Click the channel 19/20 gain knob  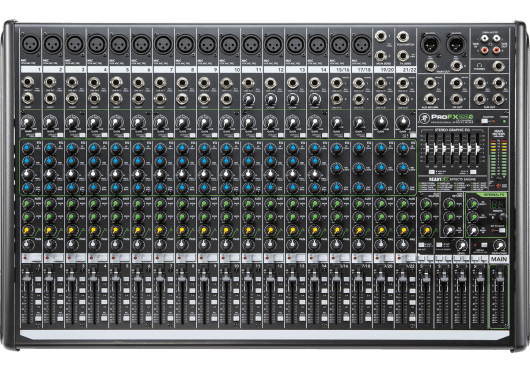point(381,122)
